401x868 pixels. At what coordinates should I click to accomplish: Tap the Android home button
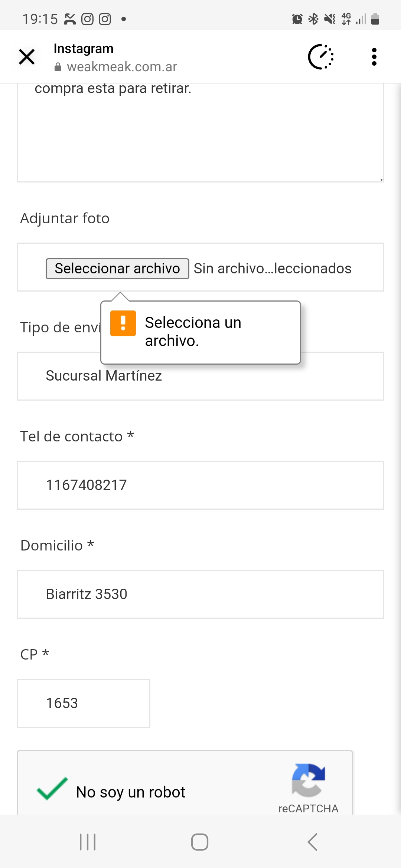click(200, 842)
